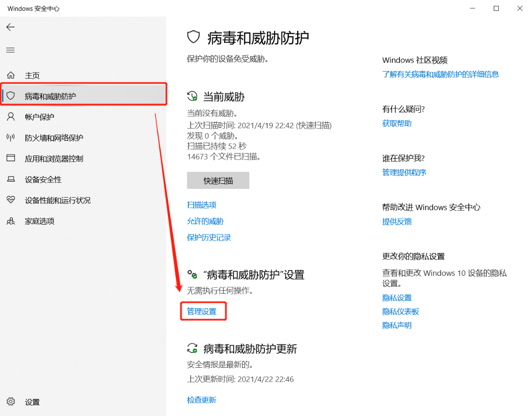532x416 pixels.
Task: Open the 设备安全性 device security icon
Action: (10, 179)
